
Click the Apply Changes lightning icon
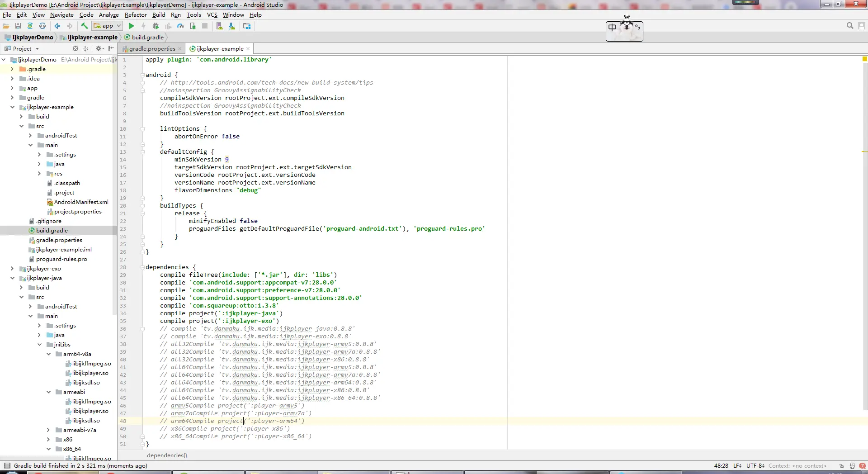click(144, 26)
